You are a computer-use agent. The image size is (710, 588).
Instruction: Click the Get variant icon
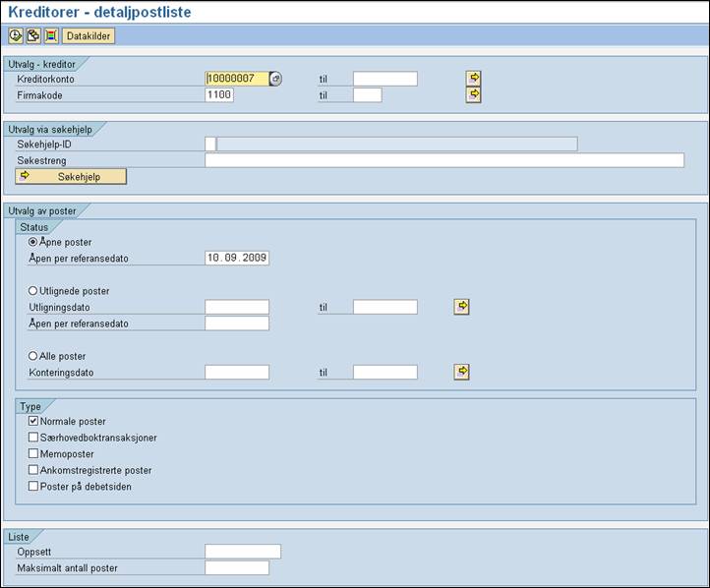(33, 35)
